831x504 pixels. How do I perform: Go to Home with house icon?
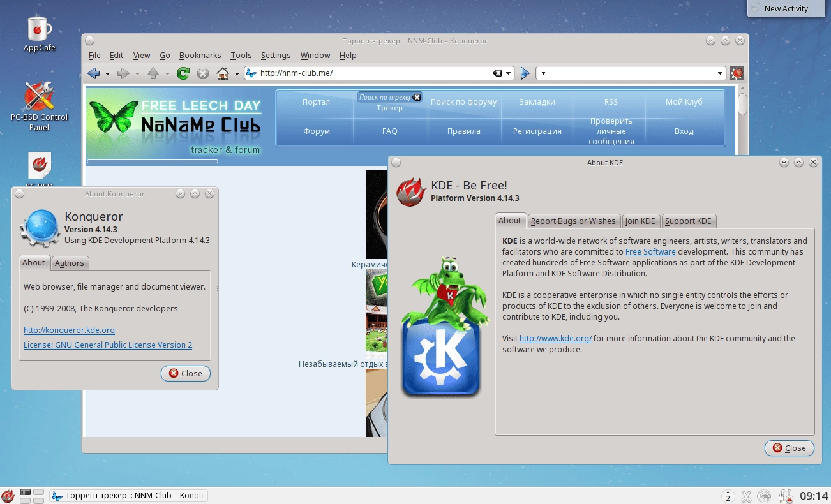tap(223, 73)
